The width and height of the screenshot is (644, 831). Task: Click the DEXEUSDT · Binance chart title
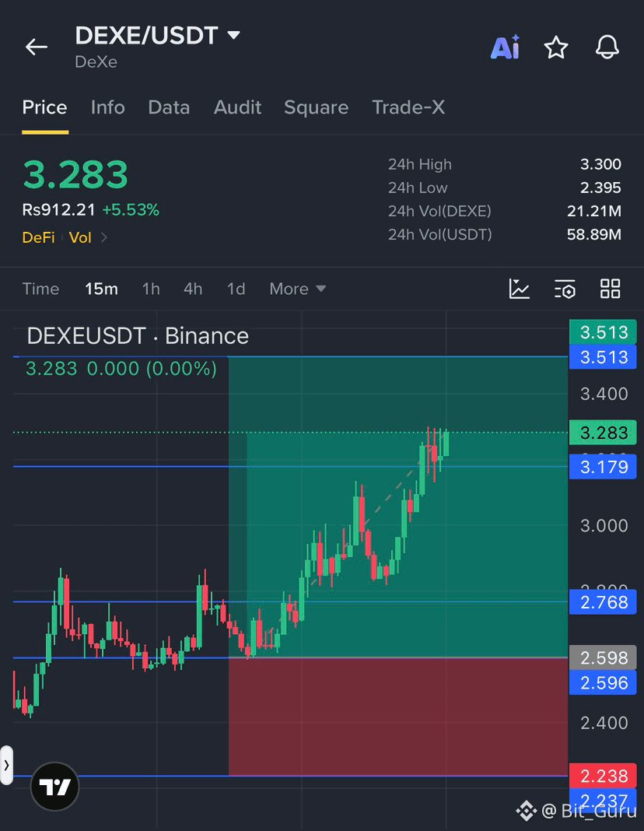click(138, 336)
